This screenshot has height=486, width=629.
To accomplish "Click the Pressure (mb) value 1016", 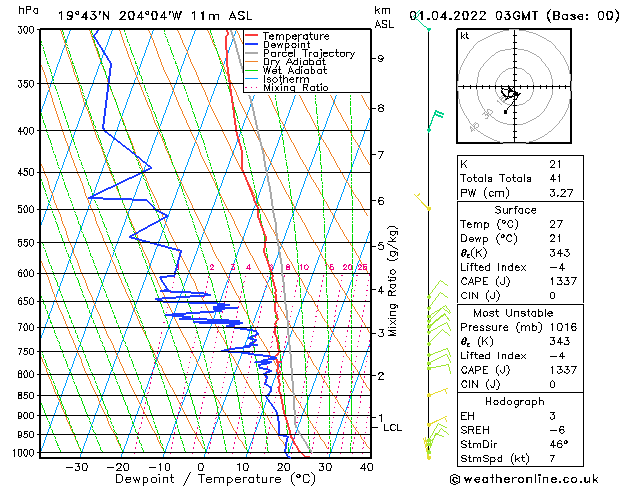I will pos(563,327).
